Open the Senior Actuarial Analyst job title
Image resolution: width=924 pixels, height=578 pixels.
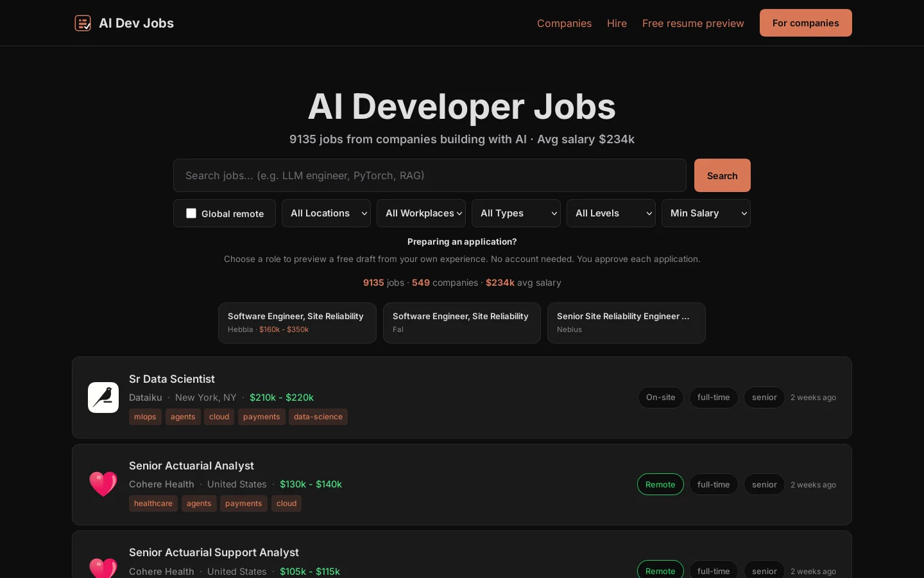(x=191, y=466)
